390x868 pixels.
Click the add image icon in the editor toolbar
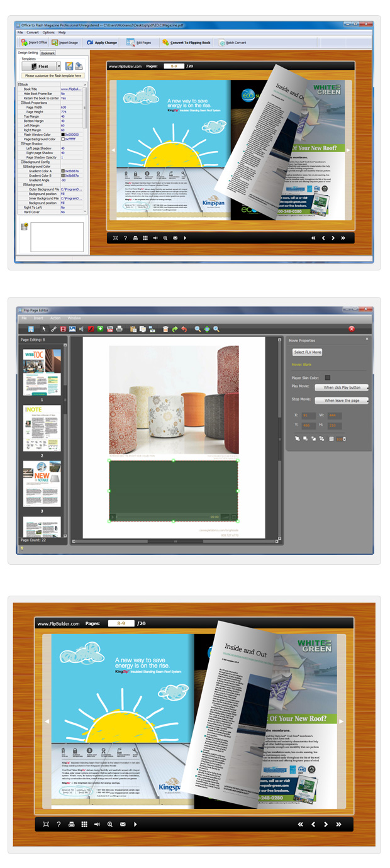pos(72,329)
